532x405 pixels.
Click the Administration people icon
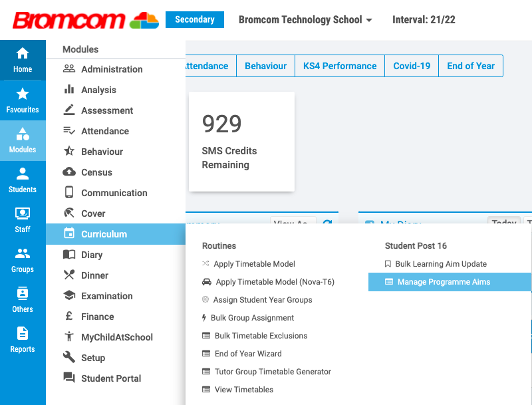pyautogui.click(x=69, y=69)
